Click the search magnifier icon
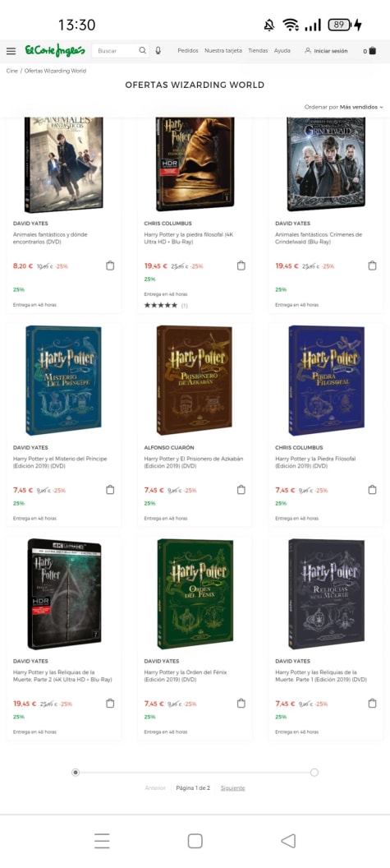The image size is (390, 868). click(x=142, y=50)
